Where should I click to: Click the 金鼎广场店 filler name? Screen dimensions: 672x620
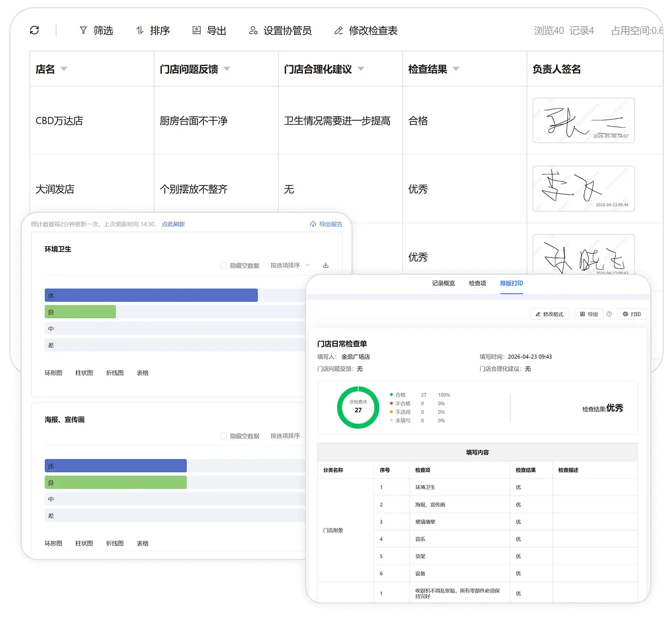(x=356, y=357)
